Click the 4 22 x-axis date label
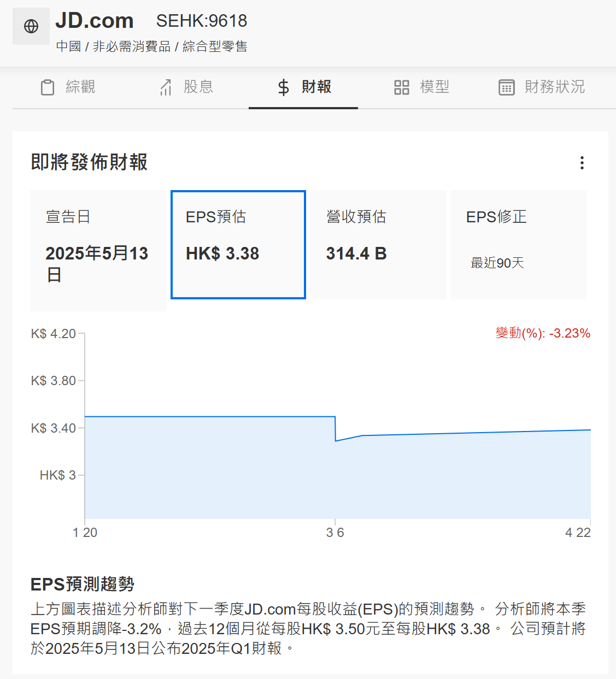Screen dimensions: 616x679 pos(578,533)
